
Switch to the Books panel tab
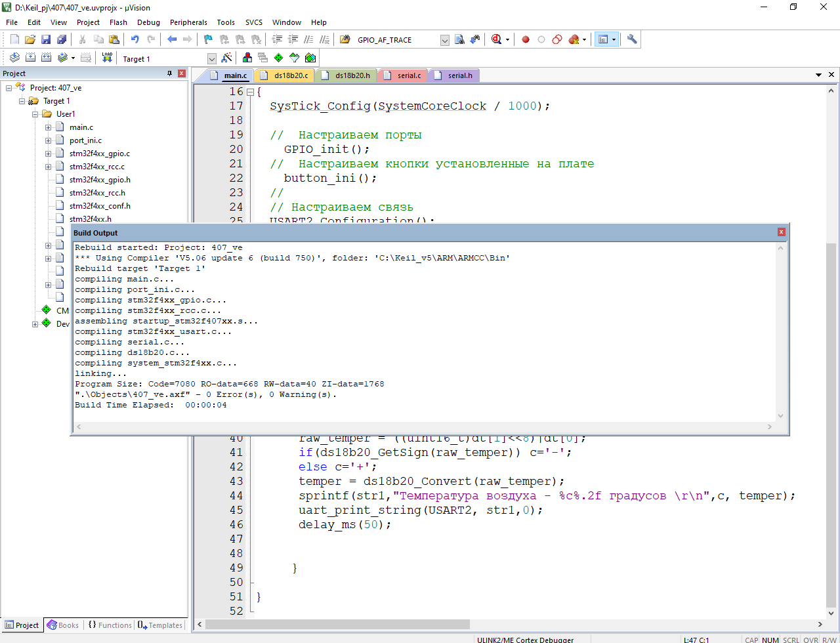(x=64, y=625)
